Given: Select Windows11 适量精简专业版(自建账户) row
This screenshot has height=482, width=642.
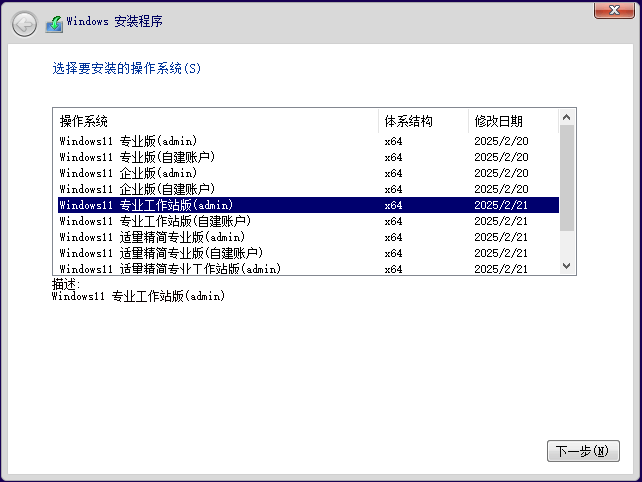Looking at the screenshot, I should 308,253.
